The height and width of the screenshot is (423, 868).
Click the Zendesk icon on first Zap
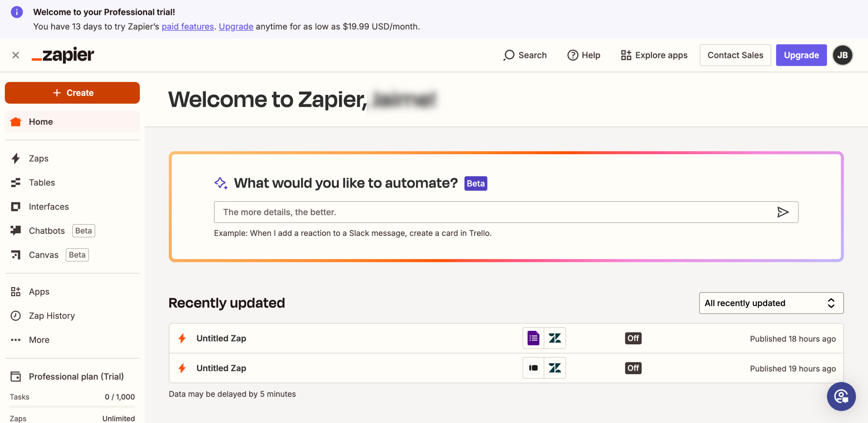[x=555, y=338]
